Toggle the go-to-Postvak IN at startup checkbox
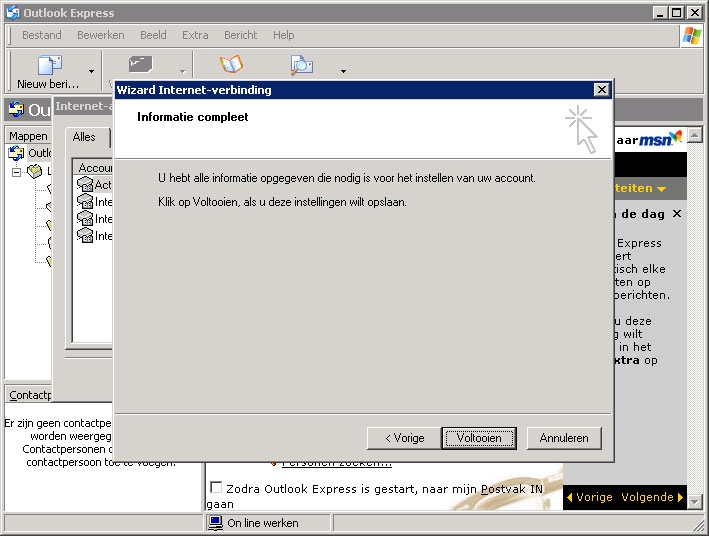 pyautogui.click(x=217, y=488)
